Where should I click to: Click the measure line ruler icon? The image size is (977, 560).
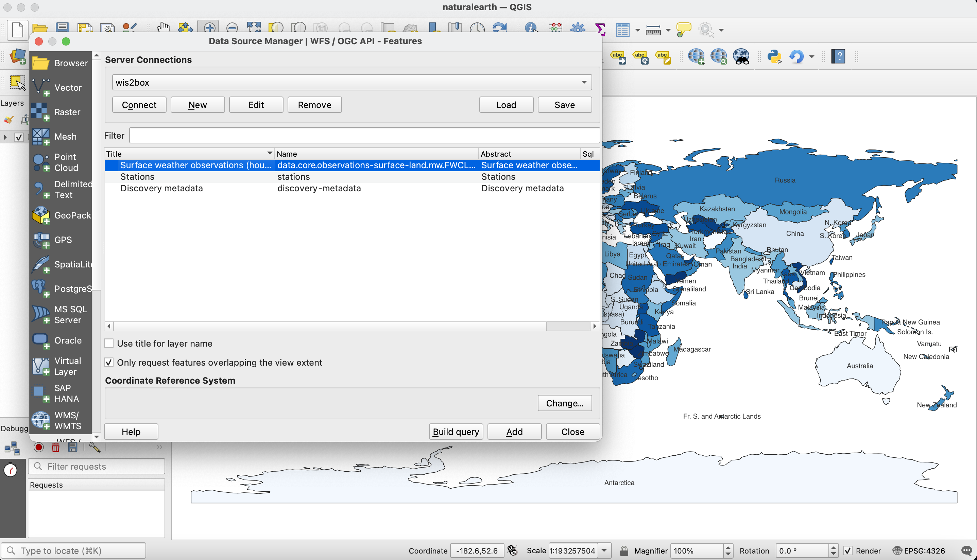[653, 30]
